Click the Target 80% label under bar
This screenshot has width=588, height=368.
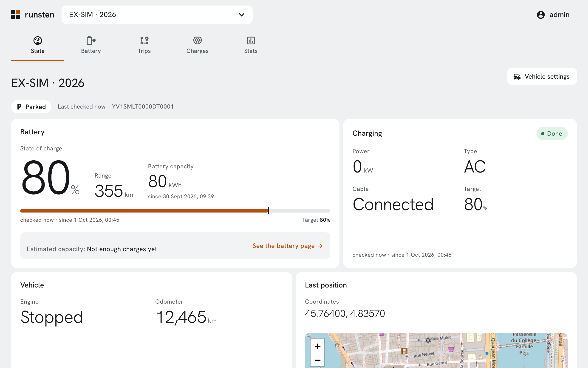pyautogui.click(x=316, y=220)
